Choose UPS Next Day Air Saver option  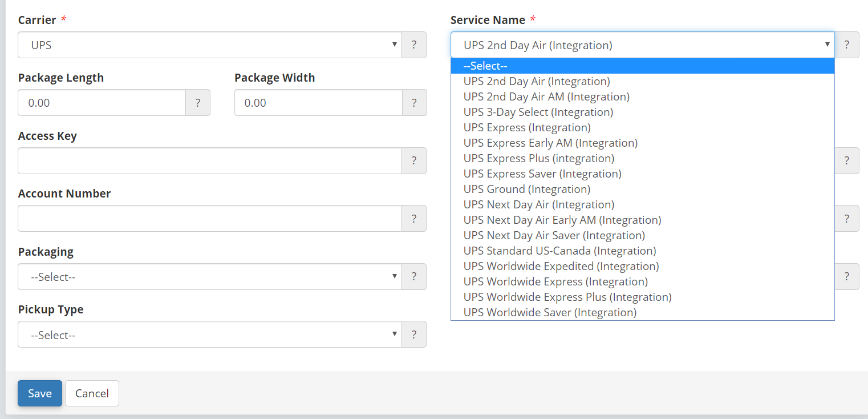click(554, 235)
